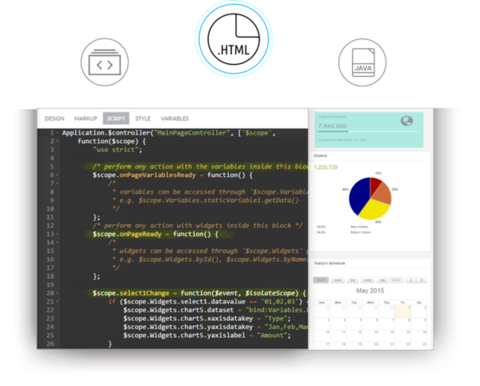Go to previous month in calendar
The height and width of the screenshot is (386, 480).
point(411,280)
